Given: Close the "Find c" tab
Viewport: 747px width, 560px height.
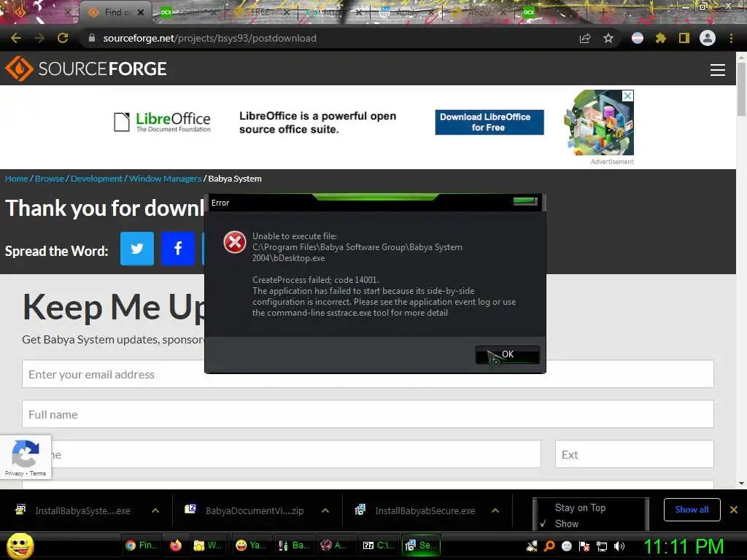Looking at the screenshot, I should (x=141, y=12).
